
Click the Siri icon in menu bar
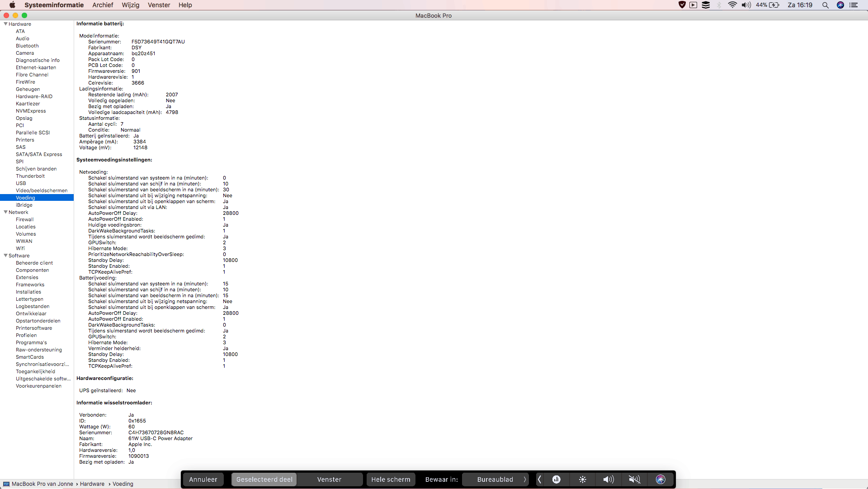point(840,5)
